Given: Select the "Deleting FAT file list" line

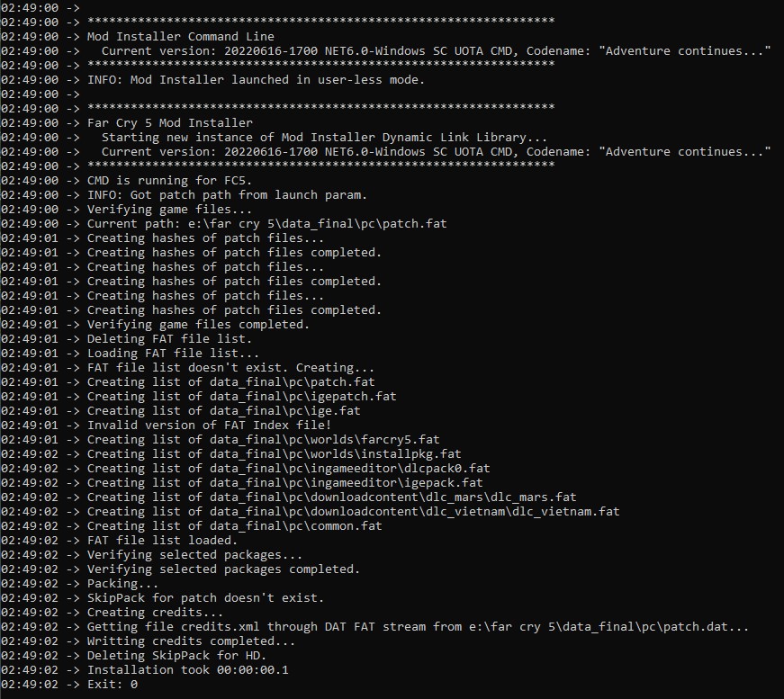Looking at the screenshot, I should (x=169, y=338).
